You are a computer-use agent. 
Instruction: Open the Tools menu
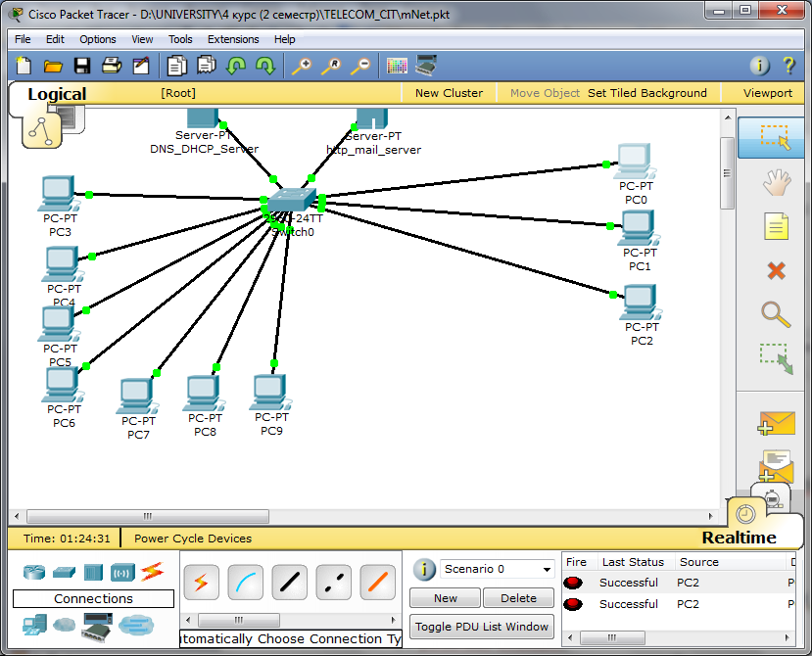point(180,39)
